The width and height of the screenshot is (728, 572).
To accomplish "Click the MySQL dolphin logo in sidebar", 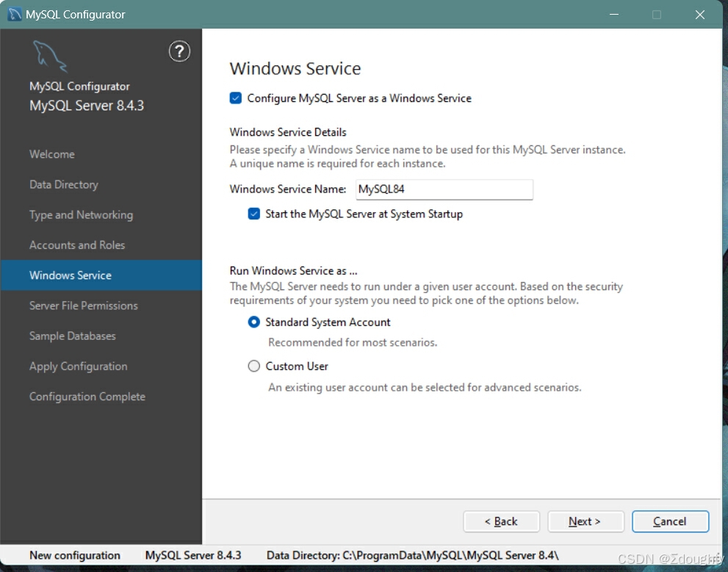I will [50, 57].
